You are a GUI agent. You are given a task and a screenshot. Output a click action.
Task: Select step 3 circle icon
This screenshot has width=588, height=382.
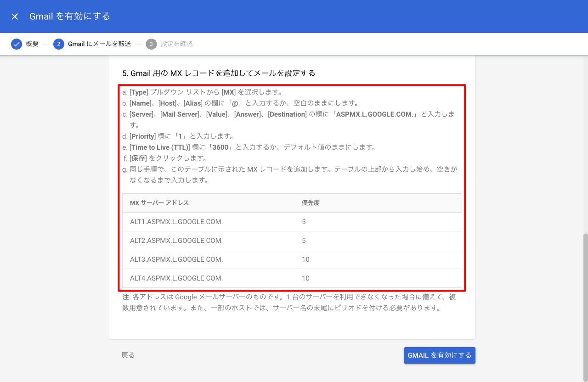pos(151,44)
